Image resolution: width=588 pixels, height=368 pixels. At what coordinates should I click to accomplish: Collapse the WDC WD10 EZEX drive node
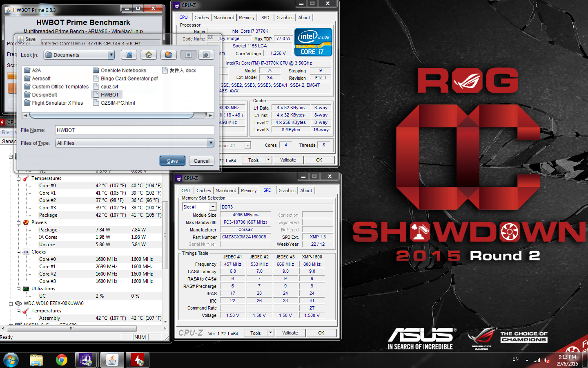point(11,304)
